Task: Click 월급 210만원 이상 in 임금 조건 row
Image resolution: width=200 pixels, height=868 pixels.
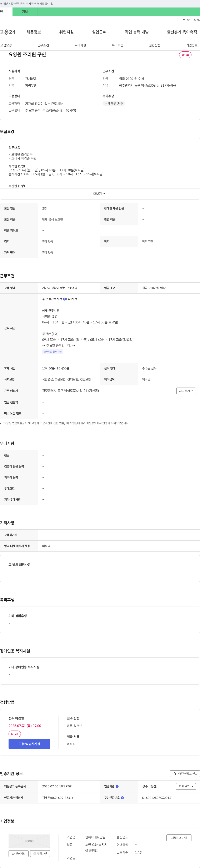Action: [x=154, y=288]
